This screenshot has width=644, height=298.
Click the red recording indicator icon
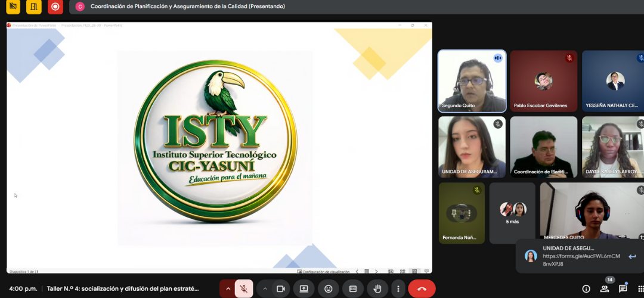pyautogui.click(x=55, y=7)
